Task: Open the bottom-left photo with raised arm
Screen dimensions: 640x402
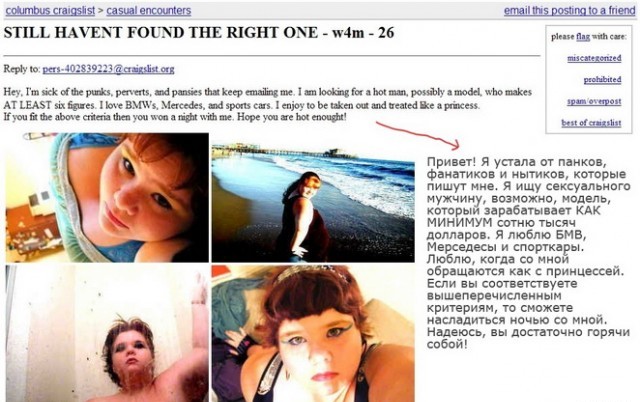Action: [107, 333]
